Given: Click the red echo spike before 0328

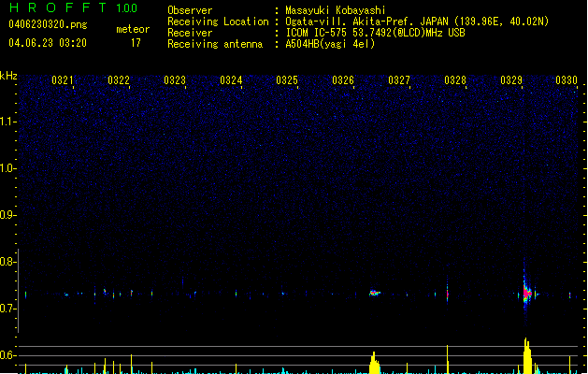Looking at the screenshot, I should (448, 294).
